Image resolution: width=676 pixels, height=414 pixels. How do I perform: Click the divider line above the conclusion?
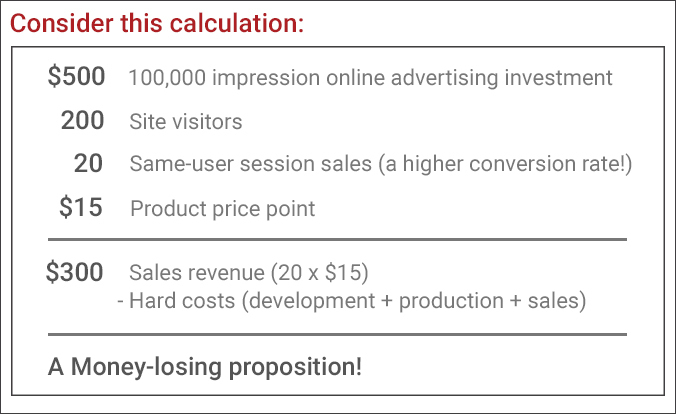(x=337, y=334)
